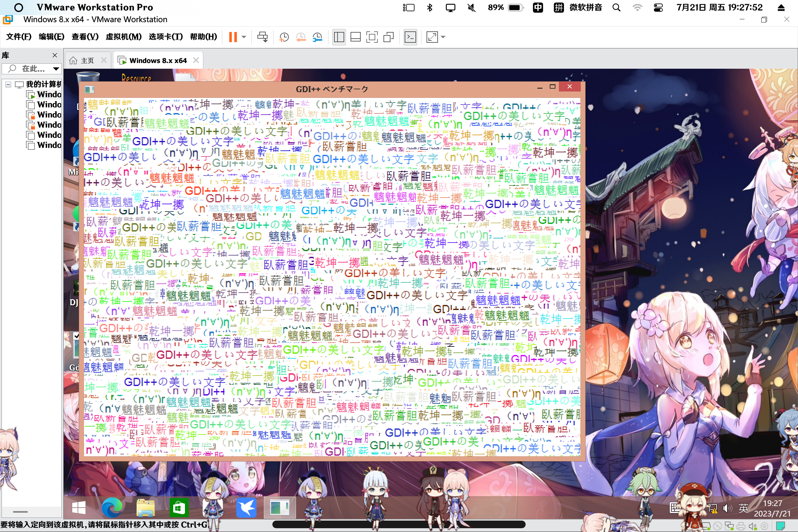
Task: Pause the running virtual machine
Action: (233, 37)
